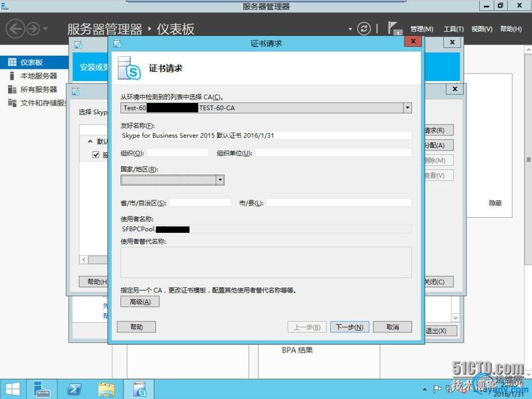Click the 取消 button
Image resolution: width=532 pixels, height=399 pixels.
point(392,327)
